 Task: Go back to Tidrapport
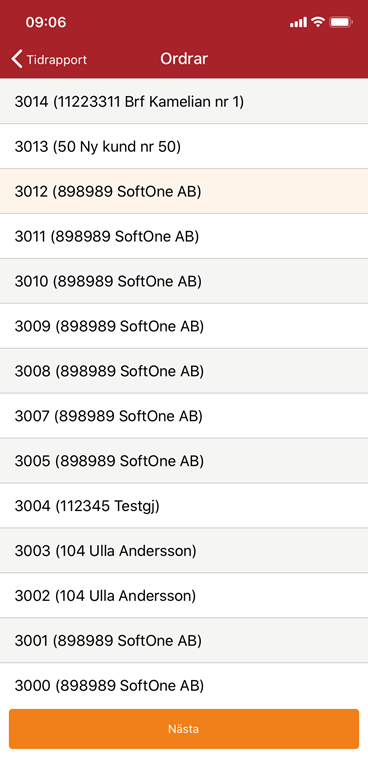click(49, 59)
